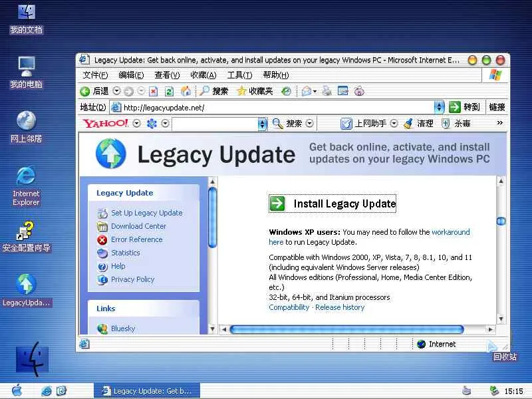This screenshot has width=532, height=399.
Task: Click the address bar URL field
Action: (273, 107)
